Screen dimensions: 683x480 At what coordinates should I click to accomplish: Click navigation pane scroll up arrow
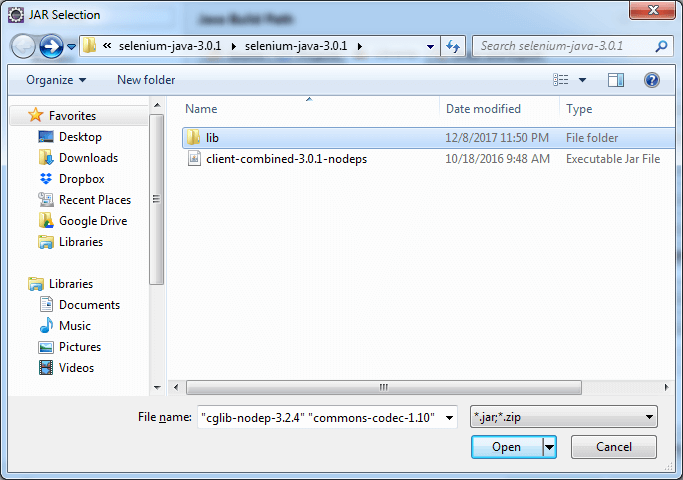click(157, 105)
